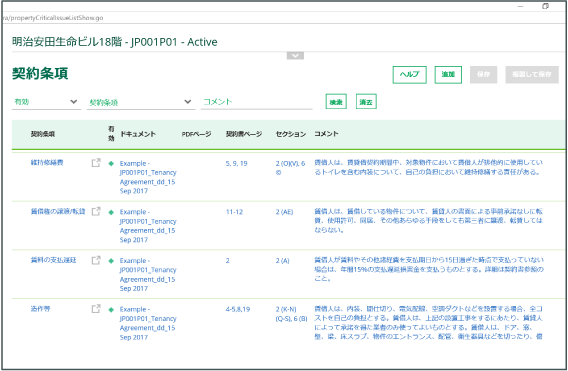The image size is (568, 371).
Task: Click the セクション column header
Action: click(291, 134)
